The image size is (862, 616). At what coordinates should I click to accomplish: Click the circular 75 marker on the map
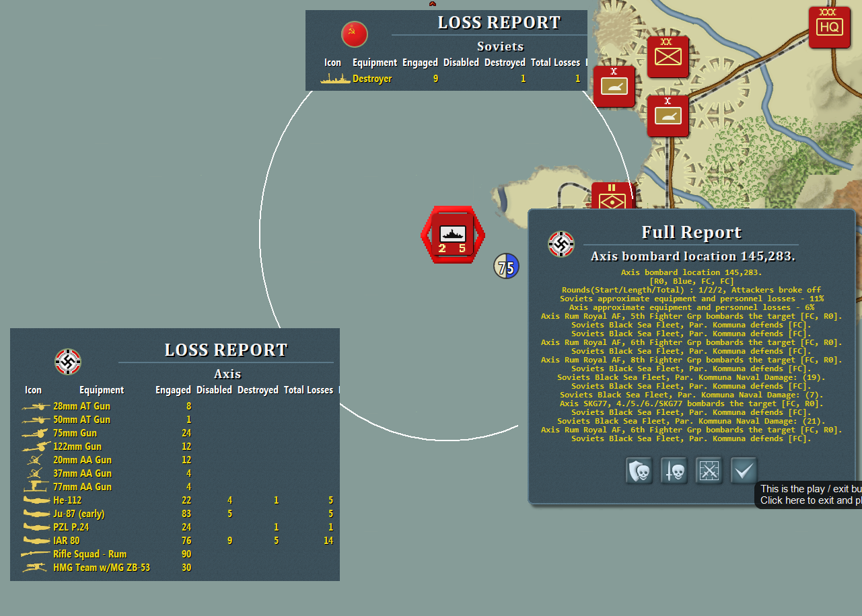pyautogui.click(x=506, y=266)
